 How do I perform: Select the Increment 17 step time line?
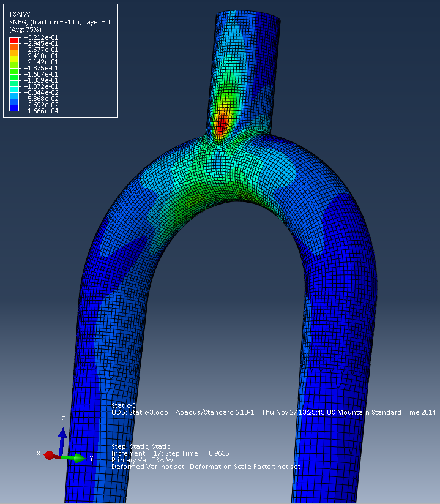click(170, 453)
